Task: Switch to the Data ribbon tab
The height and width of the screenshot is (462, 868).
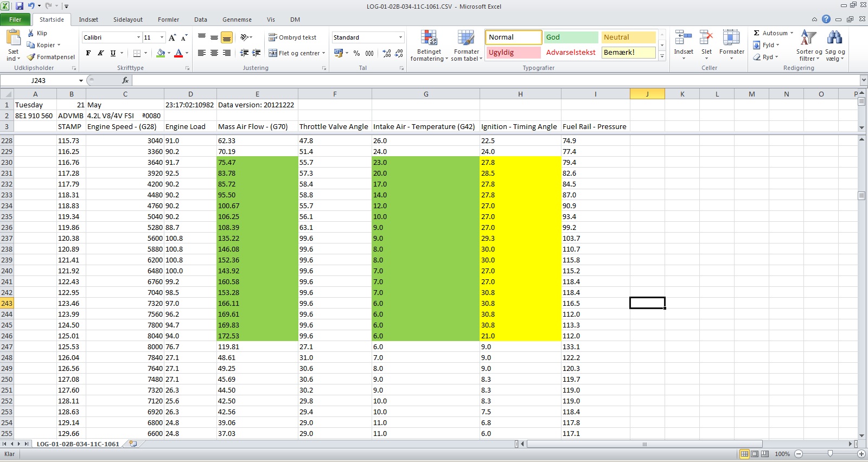Action: (201, 20)
